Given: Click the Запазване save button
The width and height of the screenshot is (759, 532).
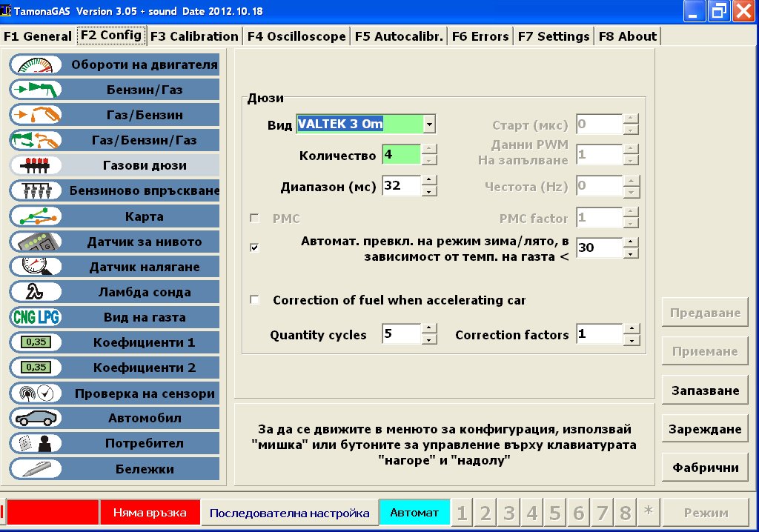Looking at the screenshot, I should click(705, 390).
